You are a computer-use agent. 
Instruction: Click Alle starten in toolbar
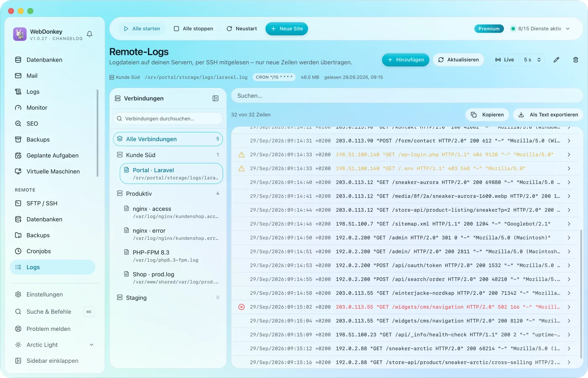(142, 29)
